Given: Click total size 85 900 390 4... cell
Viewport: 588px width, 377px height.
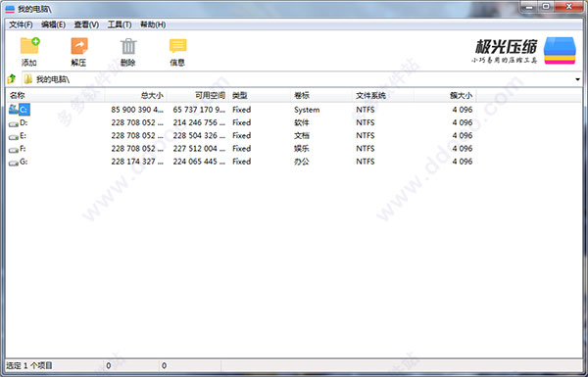Looking at the screenshot, I should coord(137,110).
